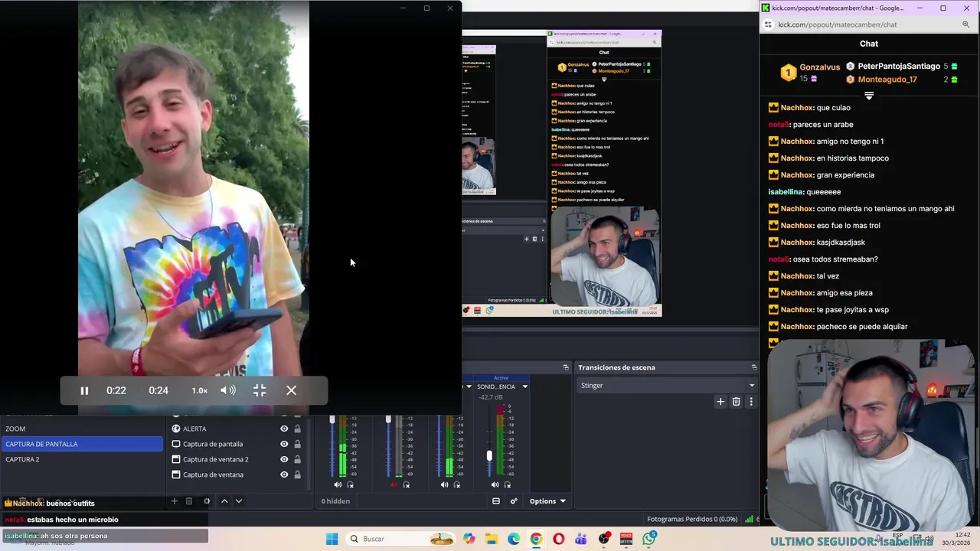The height and width of the screenshot is (551, 980).
Task: Toggle visibility of Captura de ventana 2 source
Action: coord(284,459)
